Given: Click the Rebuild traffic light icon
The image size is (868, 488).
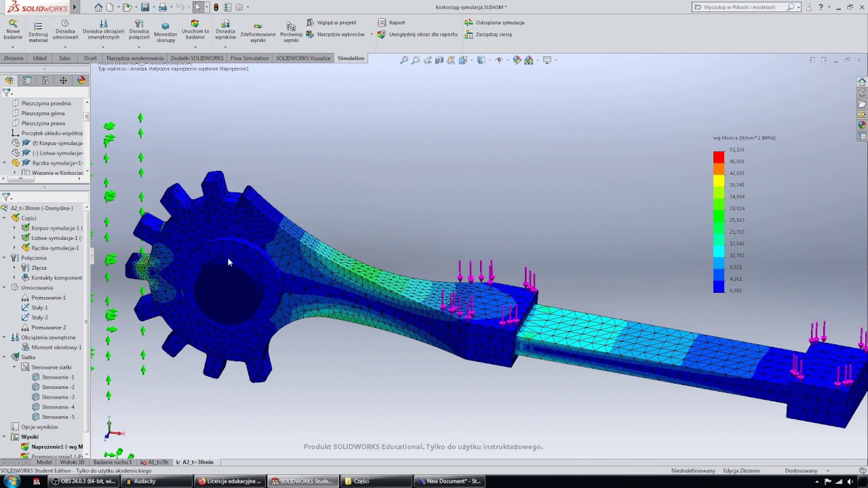Looking at the screenshot, I should coord(216,7).
